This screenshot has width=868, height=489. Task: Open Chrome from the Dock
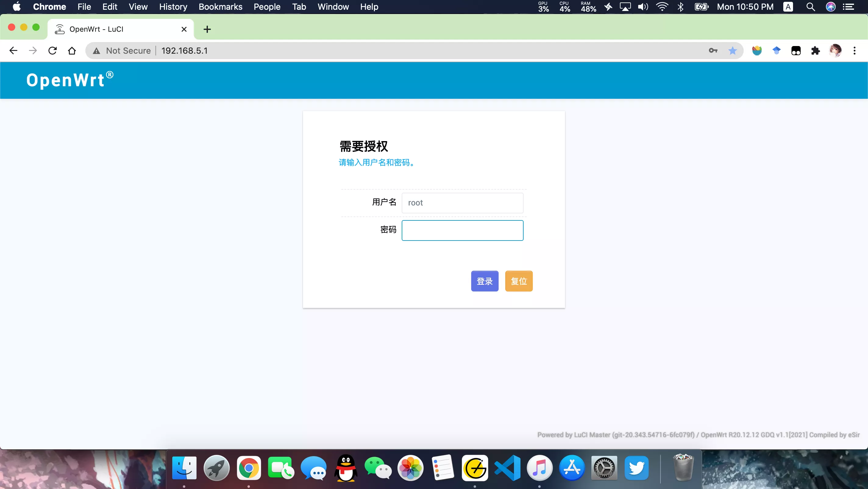[249, 468]
